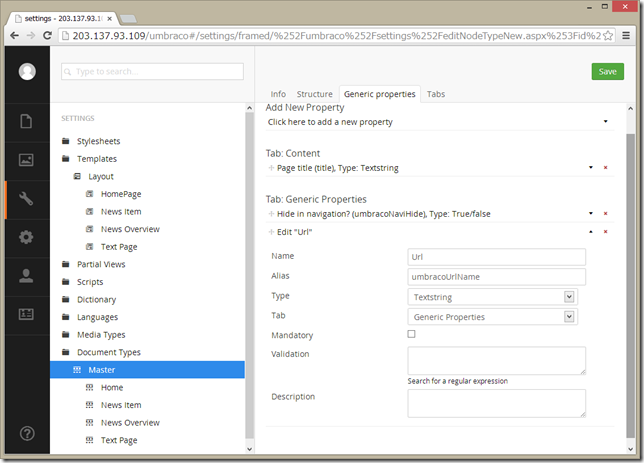The image size is (644, 463).
Task: Click the Validation text area
Action: click(x=497, y=361)
